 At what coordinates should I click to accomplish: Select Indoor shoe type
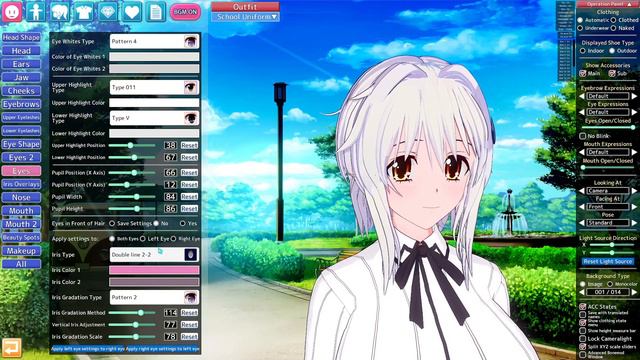583,51
